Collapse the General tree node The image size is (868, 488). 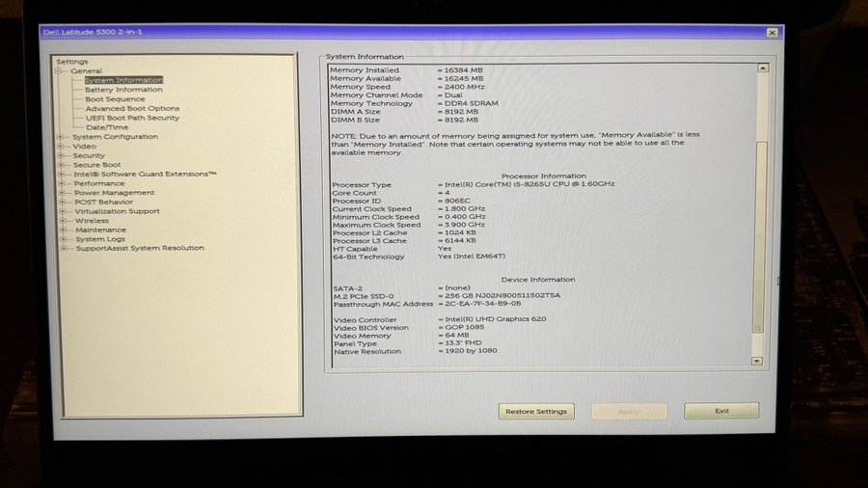pos(58,71)
